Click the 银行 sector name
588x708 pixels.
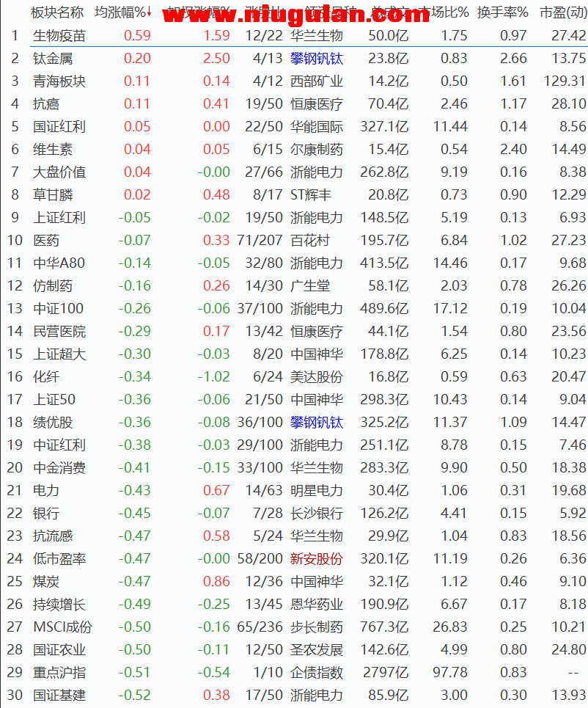coord(46,514)
